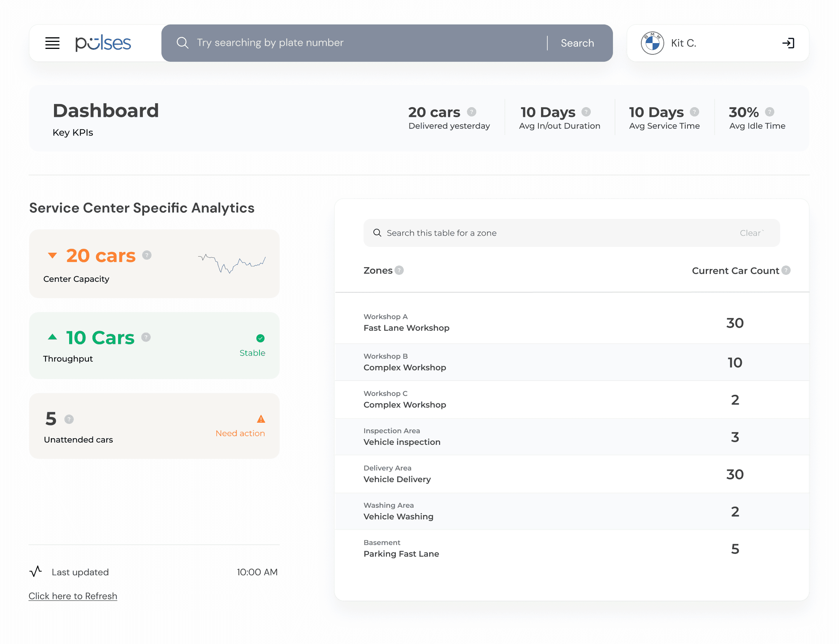The height and width of the screenshot is (644, 839).
Task: Open help icon for Center Capacity
Action: [x=147, y=255]
